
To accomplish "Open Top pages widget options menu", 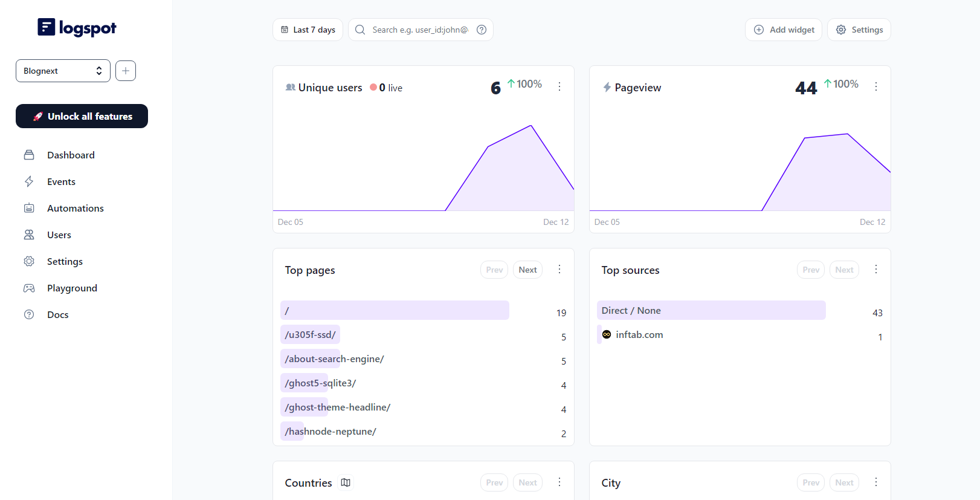I will tap(559, 269).
